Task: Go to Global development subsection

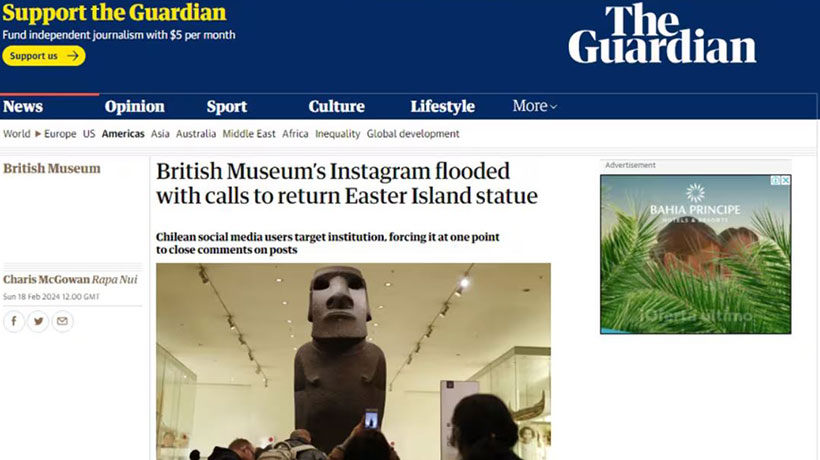Action: 413,134
